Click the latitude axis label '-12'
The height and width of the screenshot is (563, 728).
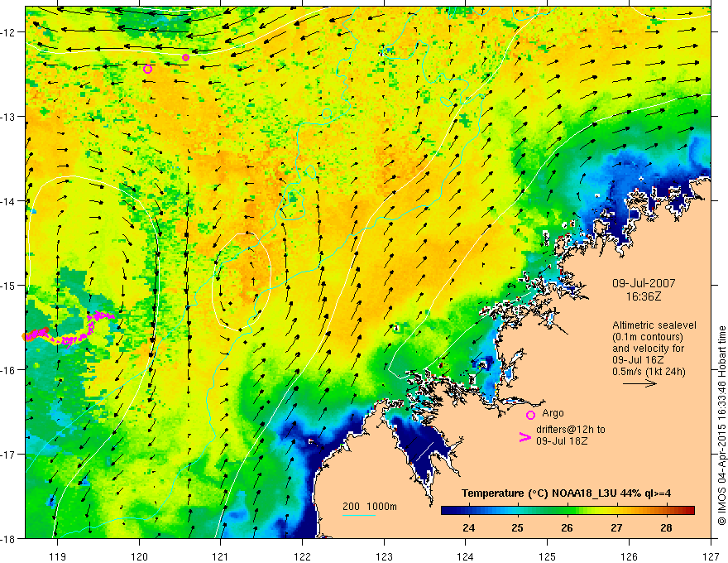coord(8,32)
